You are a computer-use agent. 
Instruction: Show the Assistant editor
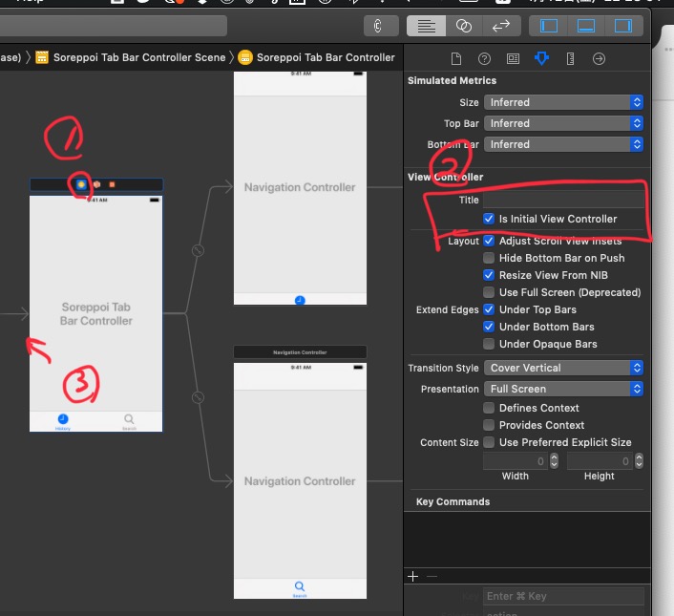pos(463,26)
